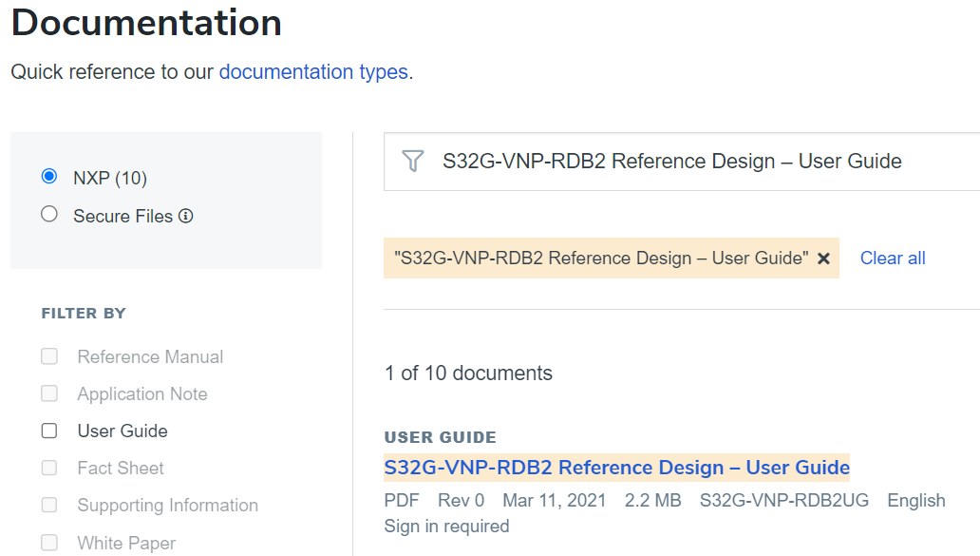Image resolution: width=980 pixels, height=556 pixels.
Task: Select the Secure Files radio button
Action: pos(49,215)
